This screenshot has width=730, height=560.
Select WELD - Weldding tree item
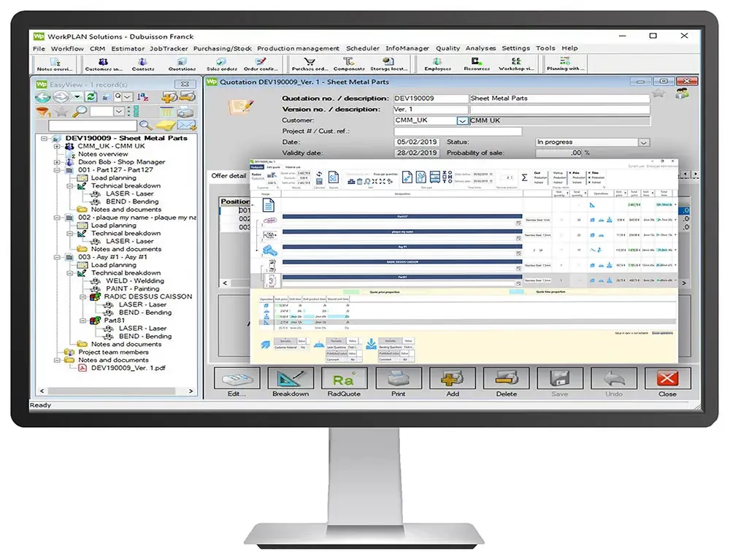pos(134,280)
